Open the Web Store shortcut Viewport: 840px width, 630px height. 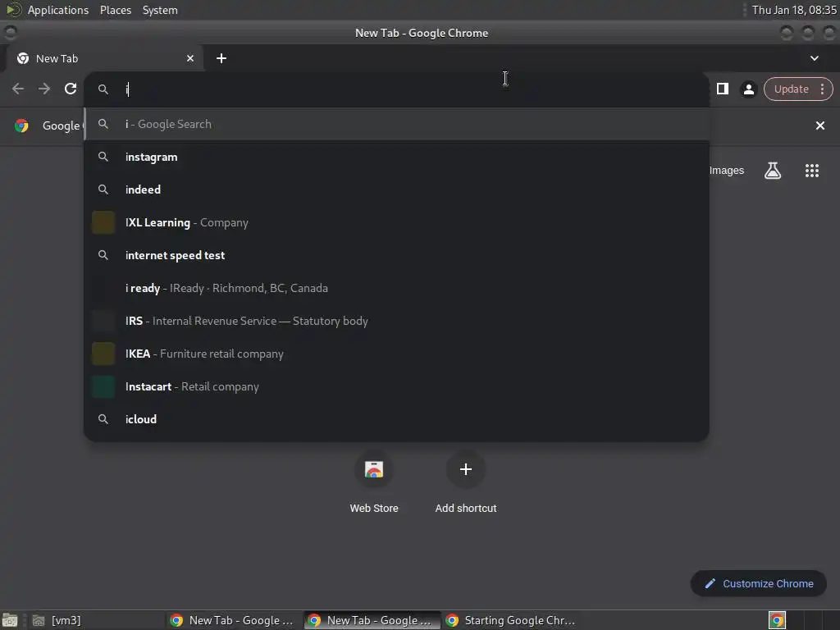coord(374,482)
